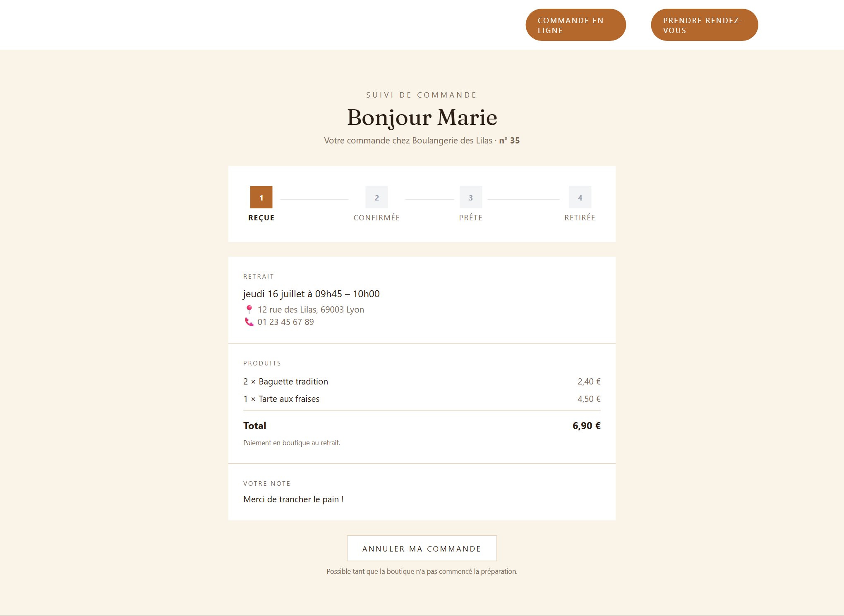
Task: Click the price 2,40 €
Action: pyautogui.click(x=589, y=382)
